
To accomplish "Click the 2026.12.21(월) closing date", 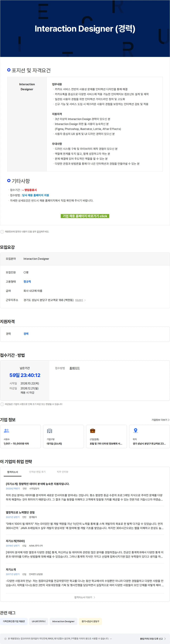I will [x=29, y=388].
